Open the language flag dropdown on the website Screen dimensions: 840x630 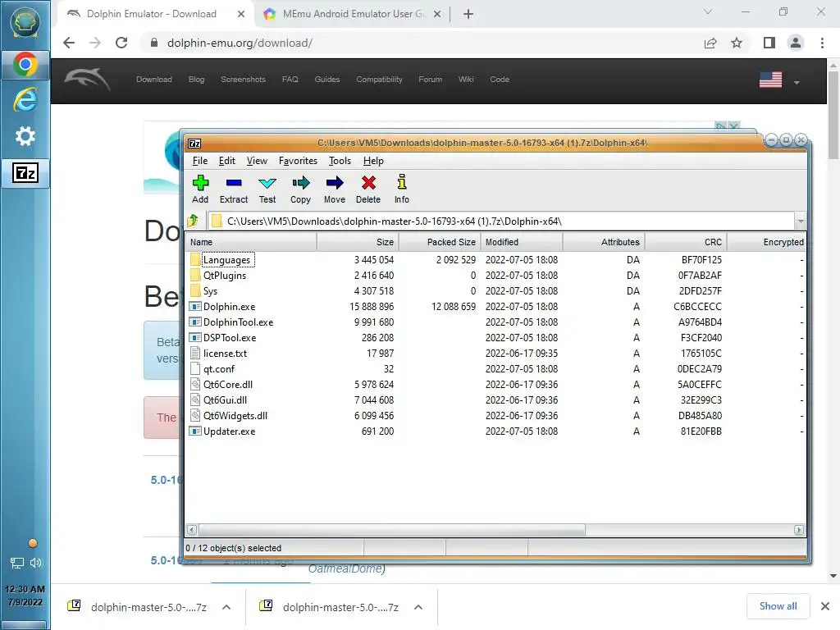797,82
